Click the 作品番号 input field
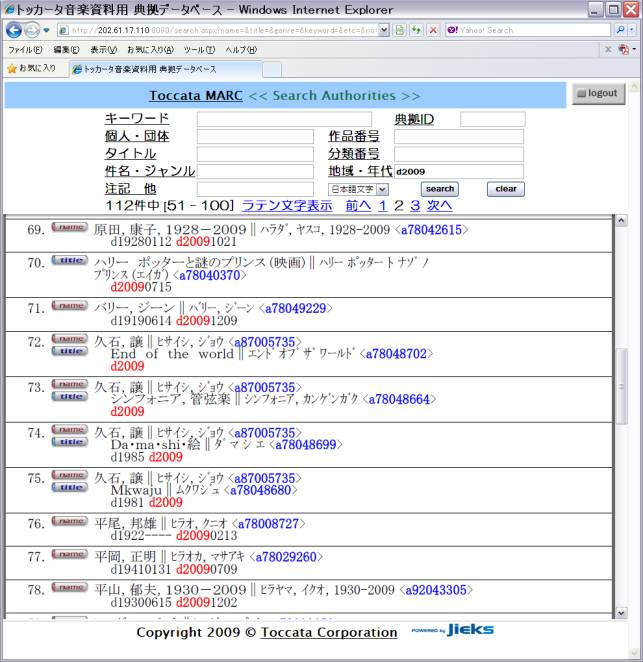This screenshot has height=662, width=643. pos(459,136)
